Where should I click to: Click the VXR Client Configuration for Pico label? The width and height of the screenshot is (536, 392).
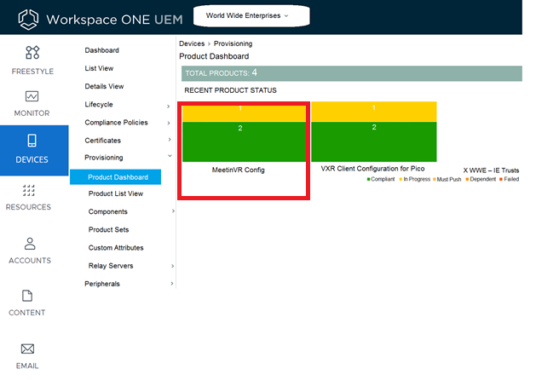point(372,169)
